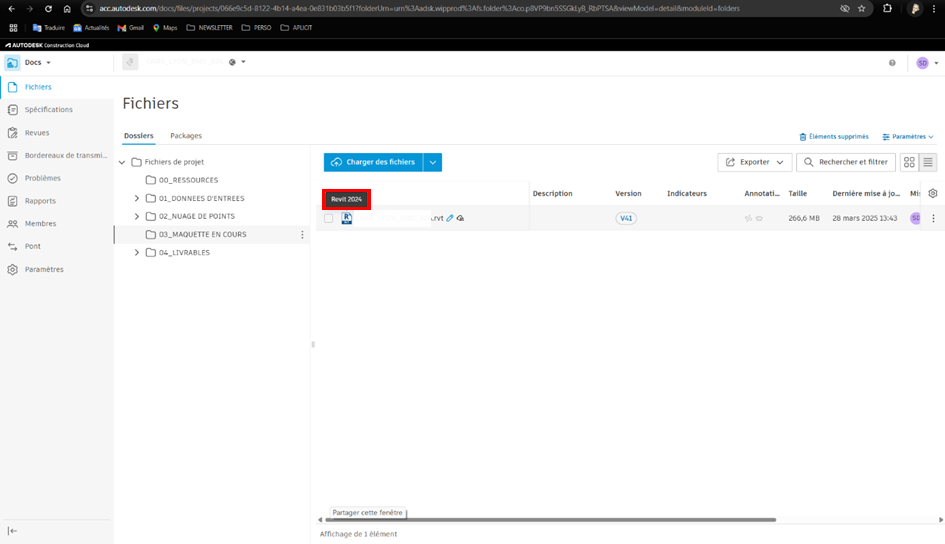
Task: Collapse the left navigation sidebar
Action: tap(13, 531)
